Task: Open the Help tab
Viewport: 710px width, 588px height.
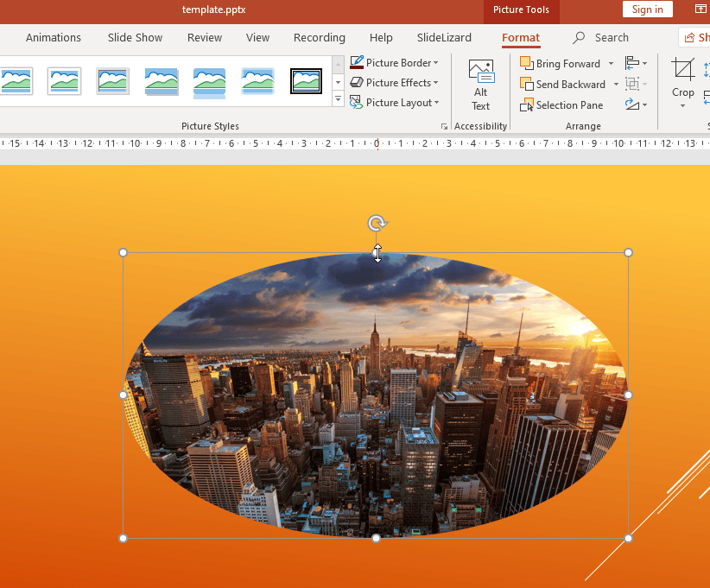Action: pos(381,38)
